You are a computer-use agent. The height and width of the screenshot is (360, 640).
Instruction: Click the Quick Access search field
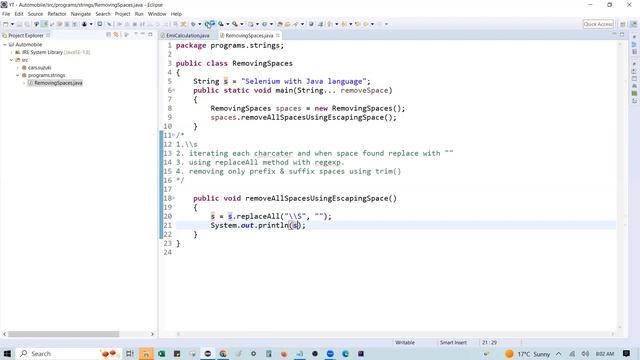coord(598,24)
